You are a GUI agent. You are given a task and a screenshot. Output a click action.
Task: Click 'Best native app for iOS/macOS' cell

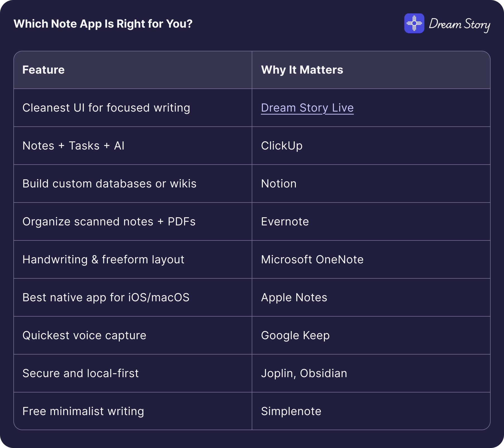(x=133, y=298)
